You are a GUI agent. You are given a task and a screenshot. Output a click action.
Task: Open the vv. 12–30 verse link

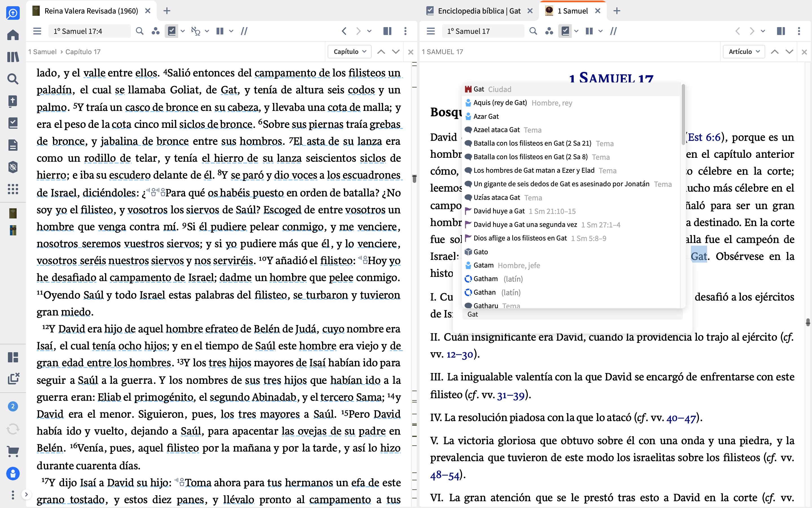[x=460, y=354]
